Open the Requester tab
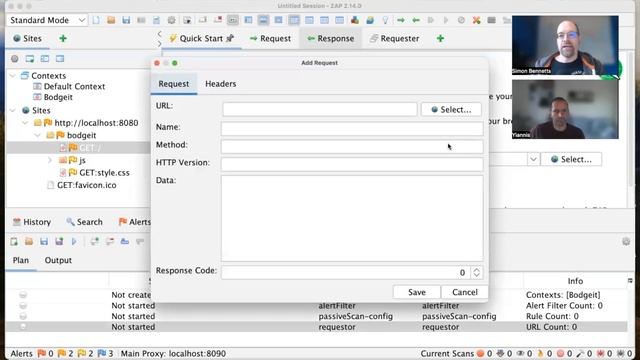The image size is (640, 360). click(395, 38)
